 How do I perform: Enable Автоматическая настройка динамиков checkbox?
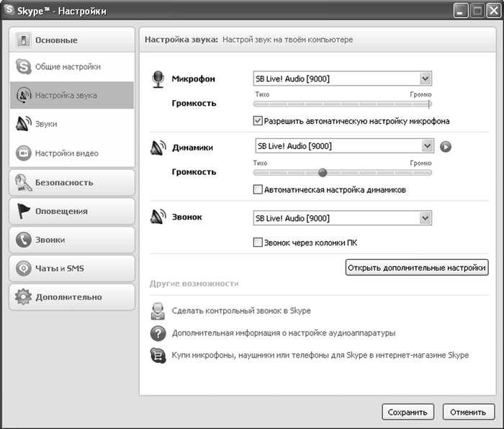click(x=258, y=190)
